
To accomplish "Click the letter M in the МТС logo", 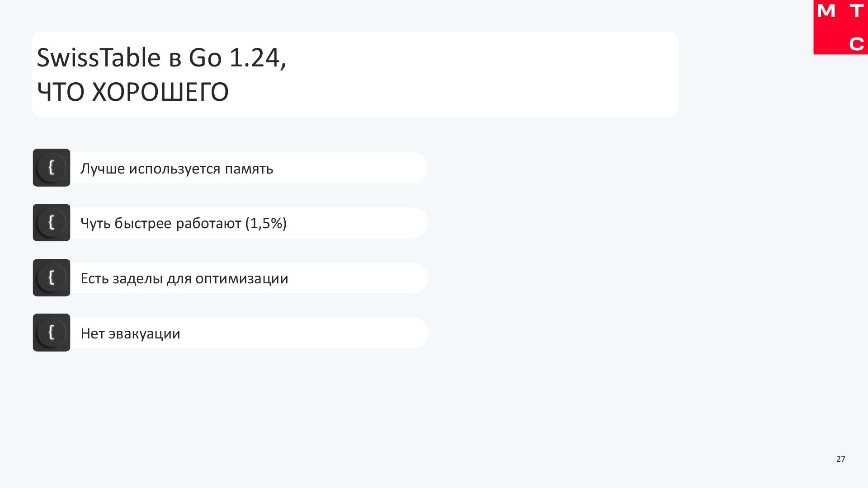I will [826, 11].
